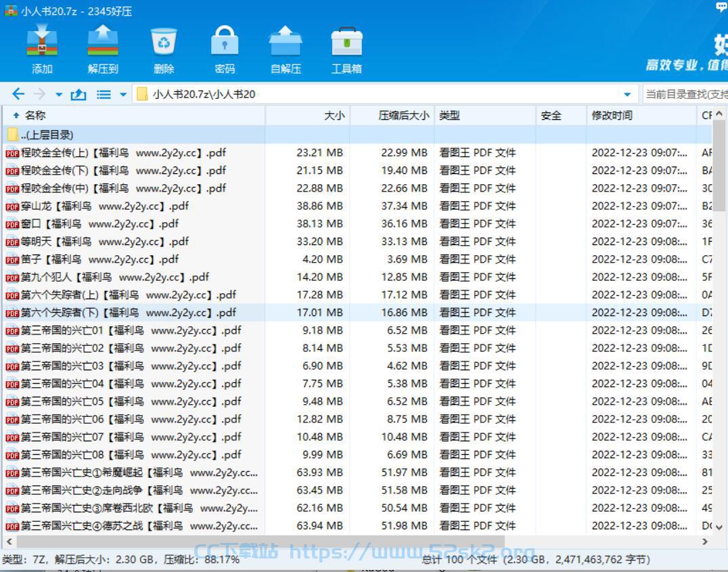The height and width of the screenshot is (572, 728).
Task: Open the ..(上层目录) parent folder row
Action: 357,135
